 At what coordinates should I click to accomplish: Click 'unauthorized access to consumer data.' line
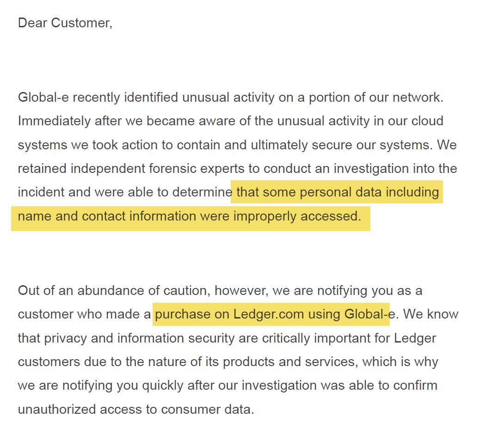point(136,409)
